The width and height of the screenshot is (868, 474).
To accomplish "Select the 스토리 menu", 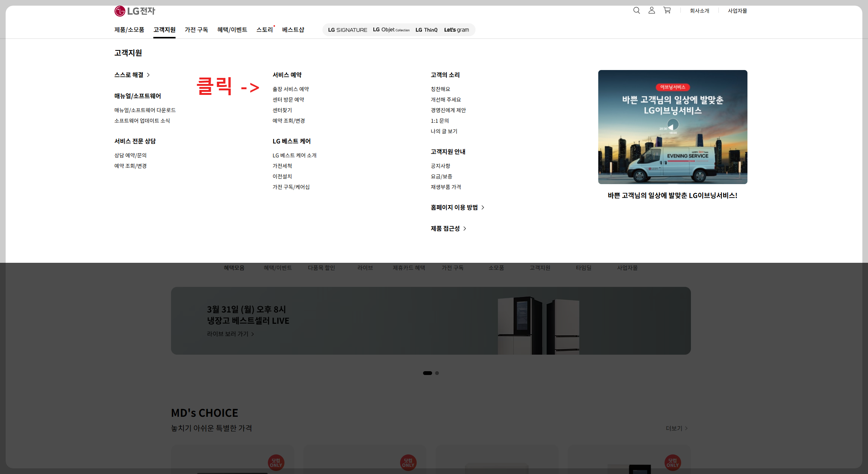I will [x=265, y=30].
